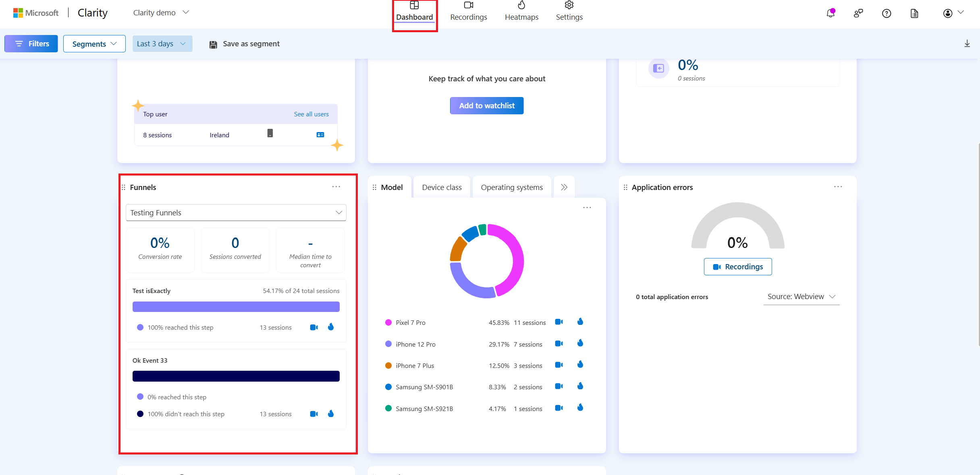
Task: Expand the Segments dropdown filter
Action: [93, 44]
